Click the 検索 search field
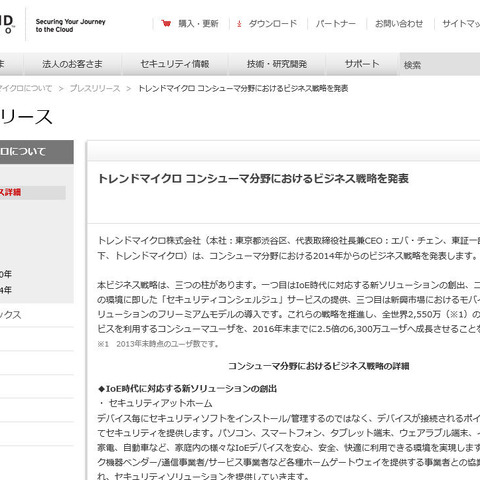The width and height of the screenshot is (480, 480). (440, 64)
